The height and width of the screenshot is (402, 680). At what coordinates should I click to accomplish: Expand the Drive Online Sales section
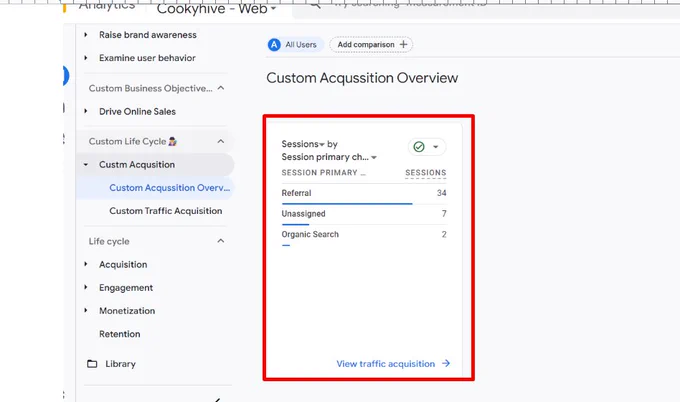(x=86, y=111)
